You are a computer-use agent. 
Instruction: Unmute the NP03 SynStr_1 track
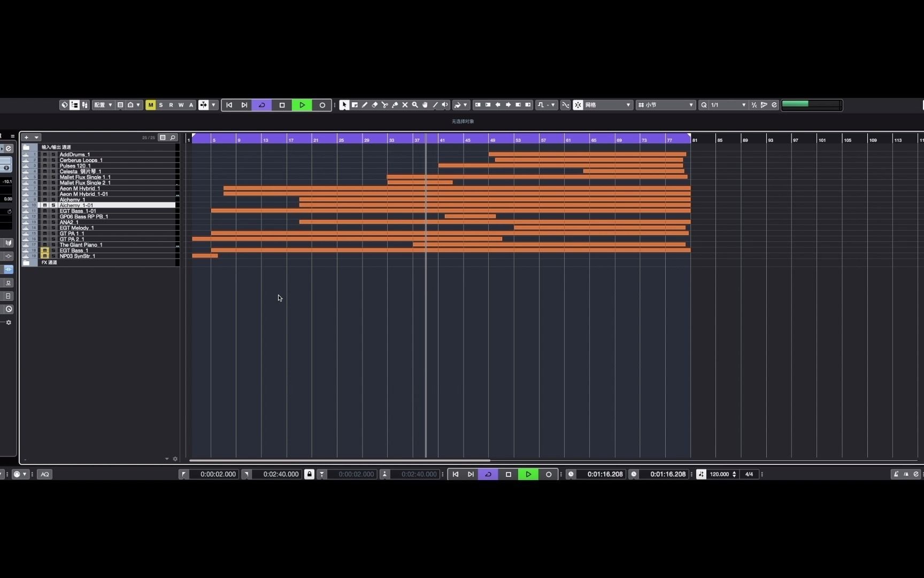[45, 256]
